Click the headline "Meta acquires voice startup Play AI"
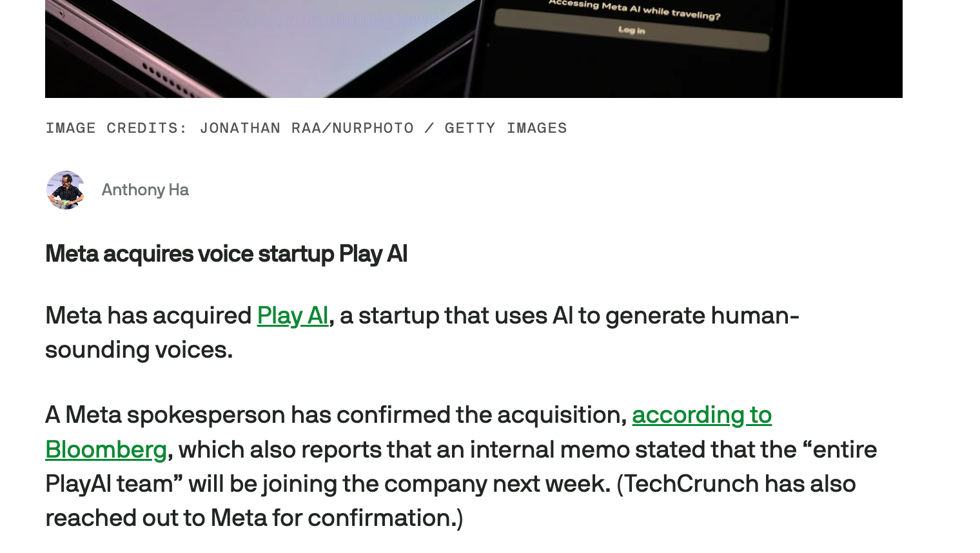 pyautogui.click(x=226, y=254)
